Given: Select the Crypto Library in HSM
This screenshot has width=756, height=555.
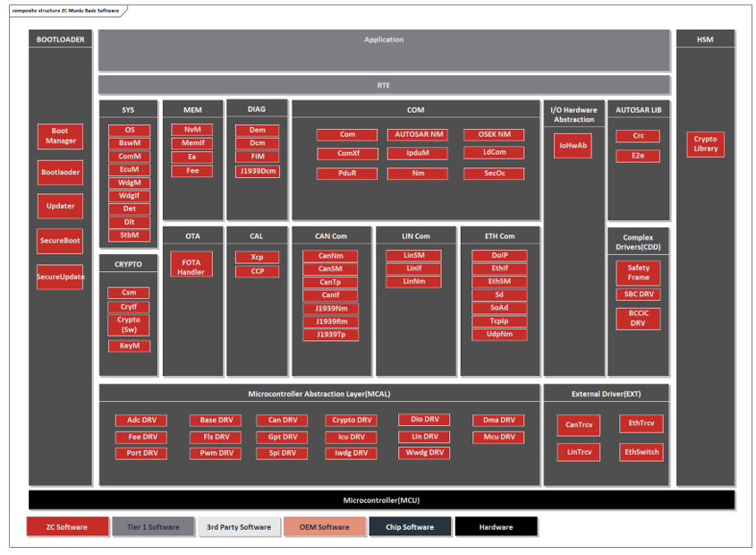Looking at the screenshot, I should pos(705,144).
